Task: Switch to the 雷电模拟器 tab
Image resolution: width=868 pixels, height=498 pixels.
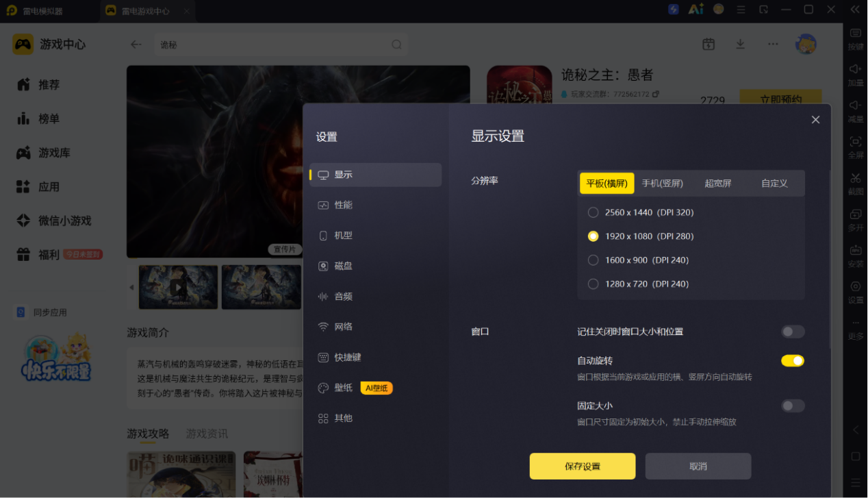Action: pos(34,10)
